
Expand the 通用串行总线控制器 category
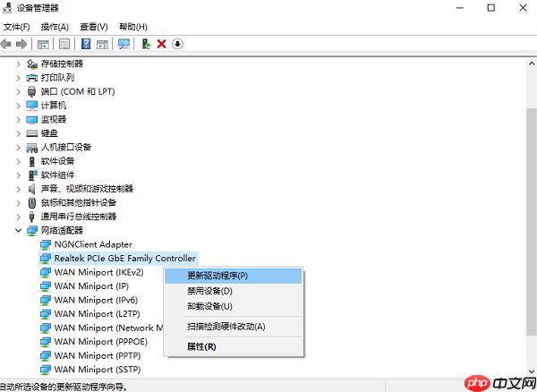[x=19, y=217]
